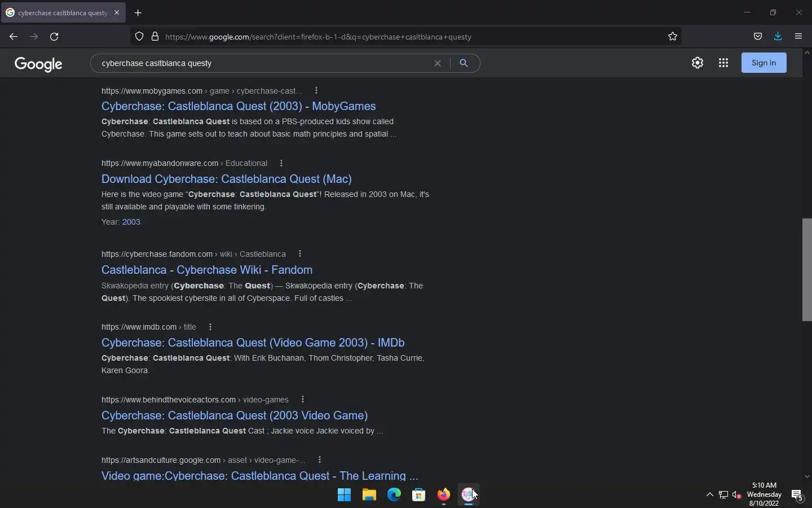812x508 pixels.
Task: Open the Save to Pocket icon
Action: [x=758, y=37]
